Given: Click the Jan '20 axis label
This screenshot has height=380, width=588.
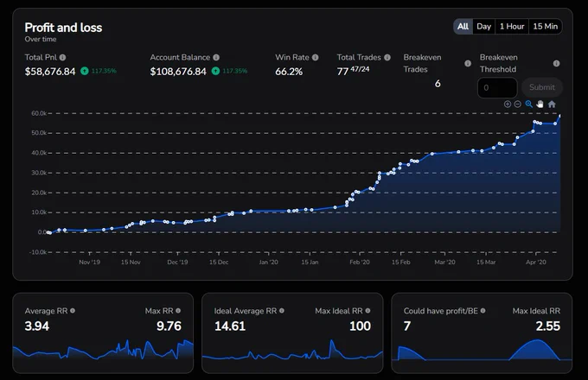Looking at the screenshot, I should [x=269, y=262].
